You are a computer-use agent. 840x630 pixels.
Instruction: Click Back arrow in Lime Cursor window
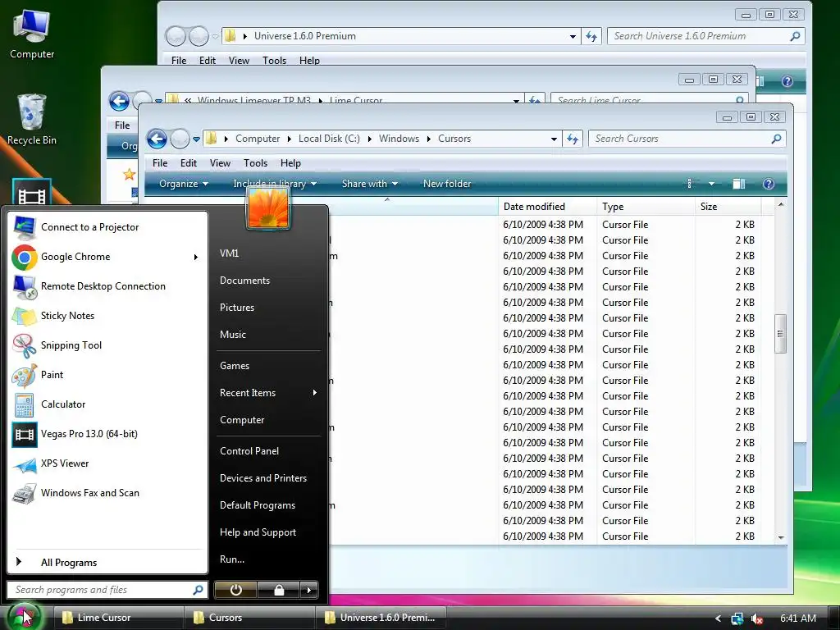tap(119, 101)
